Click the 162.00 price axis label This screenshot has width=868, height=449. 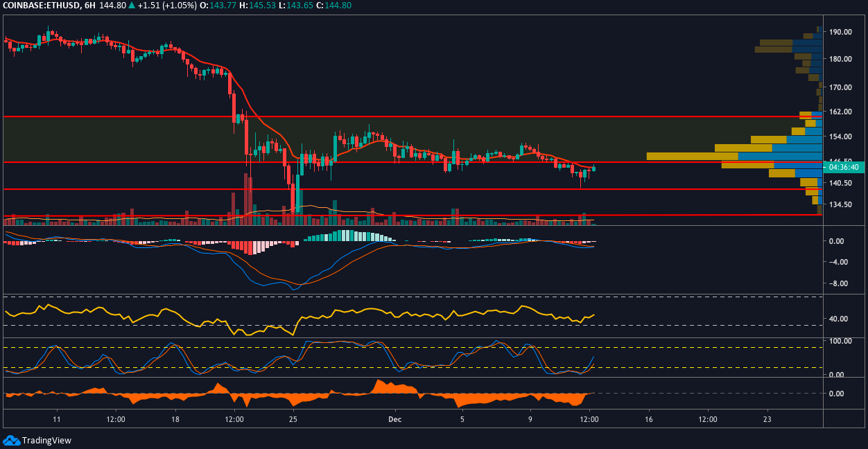click(x=841, y=112)
